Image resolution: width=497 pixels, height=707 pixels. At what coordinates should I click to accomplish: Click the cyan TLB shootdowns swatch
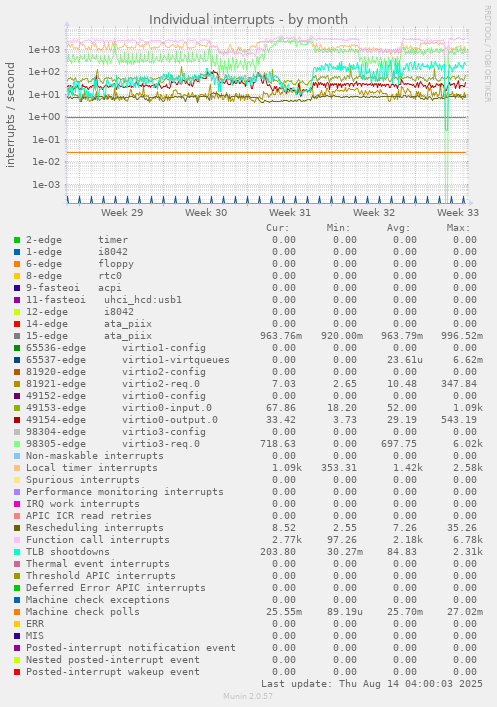pos(17,551)
